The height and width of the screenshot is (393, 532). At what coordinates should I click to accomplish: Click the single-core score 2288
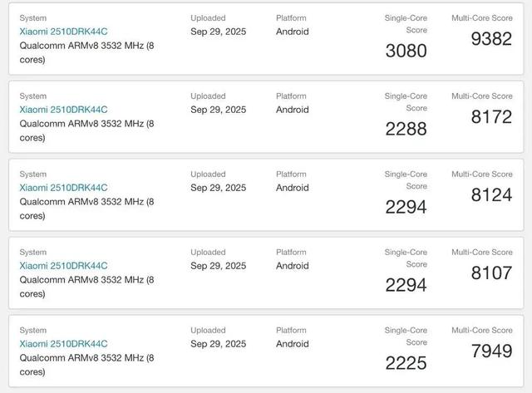coord(406,130)
